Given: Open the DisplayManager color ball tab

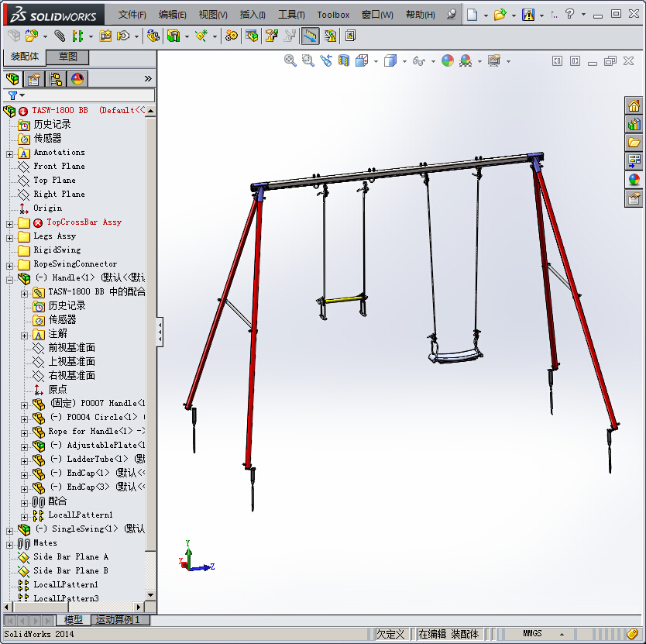Looking at the screenshot, I should (77, 79).
